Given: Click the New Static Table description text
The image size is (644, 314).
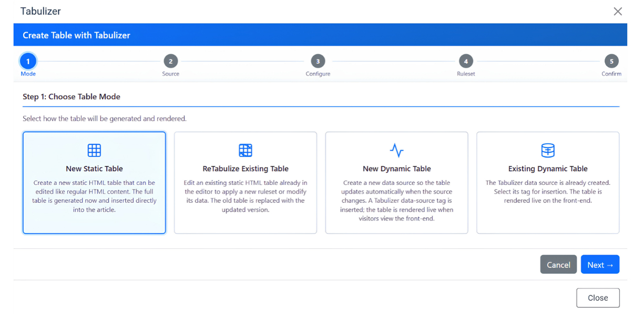Looking at the screenshot, I should coord(94,196).
